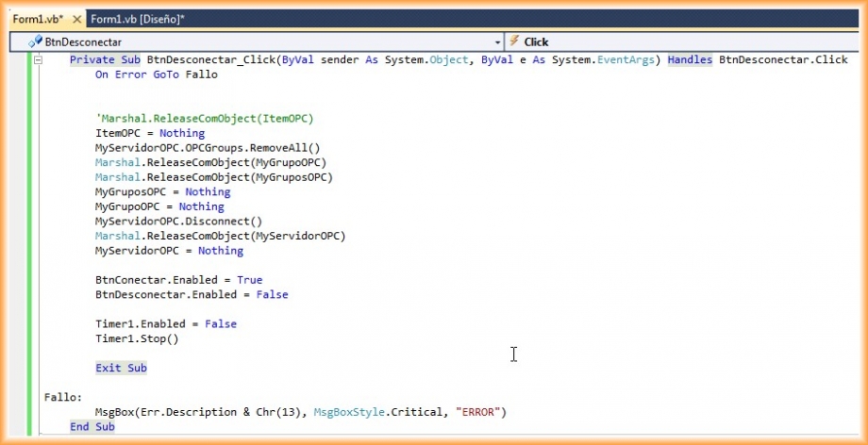
Task: Click the underlined Handles keyword
Action: [x=691, y=59]
